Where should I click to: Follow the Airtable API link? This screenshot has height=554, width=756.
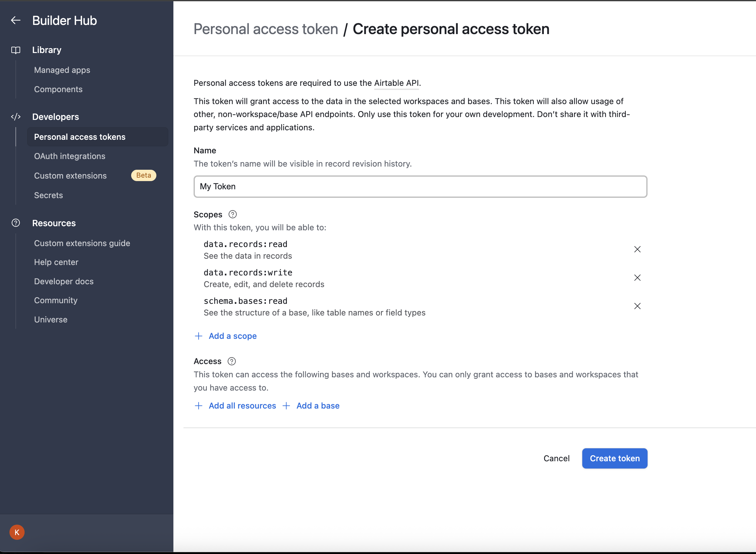396,83
